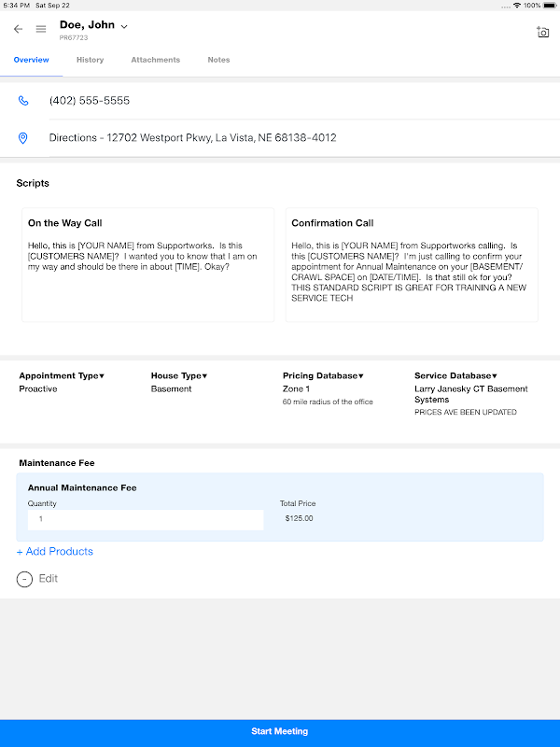This screenshot has height=747, width=560.
Task: Open the Attachments tab
Action: coord(155,60)
